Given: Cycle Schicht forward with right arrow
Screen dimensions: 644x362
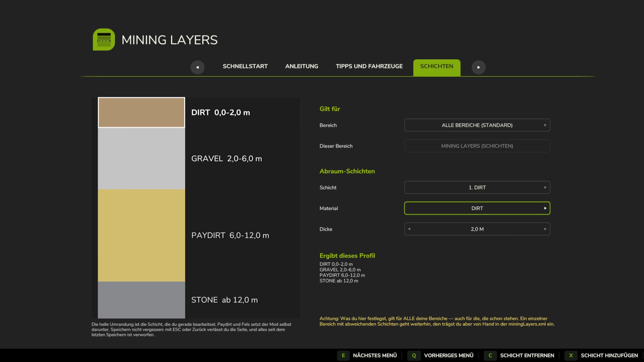Looking at the screenshot, I should pos(545,187).
